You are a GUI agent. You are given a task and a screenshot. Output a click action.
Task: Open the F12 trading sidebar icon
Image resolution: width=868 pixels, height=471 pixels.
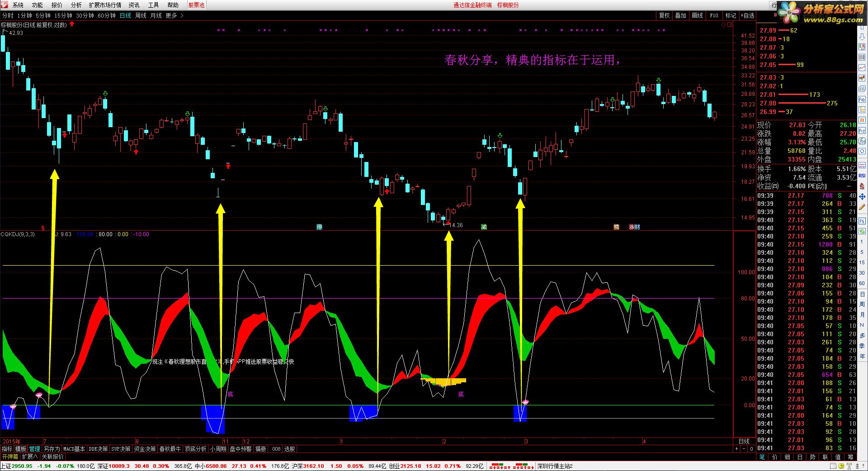click(x=862, y=131)
